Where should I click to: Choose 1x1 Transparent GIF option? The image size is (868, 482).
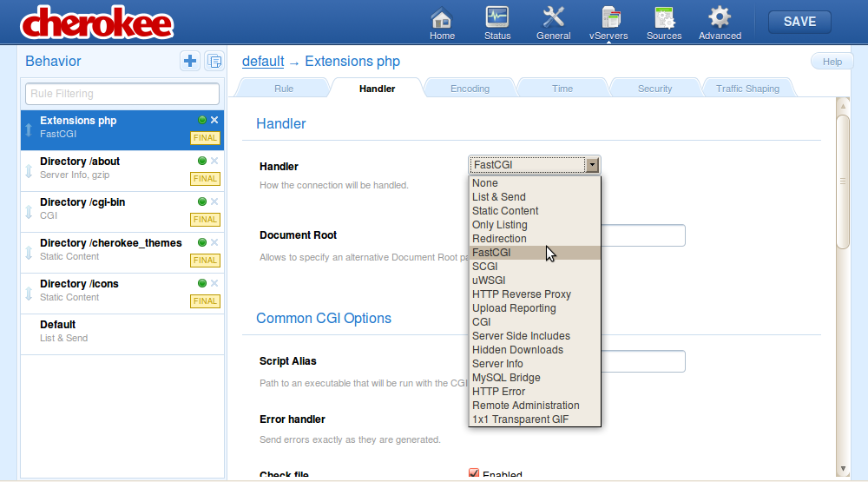pyautogui.click(x=535, y=419)
